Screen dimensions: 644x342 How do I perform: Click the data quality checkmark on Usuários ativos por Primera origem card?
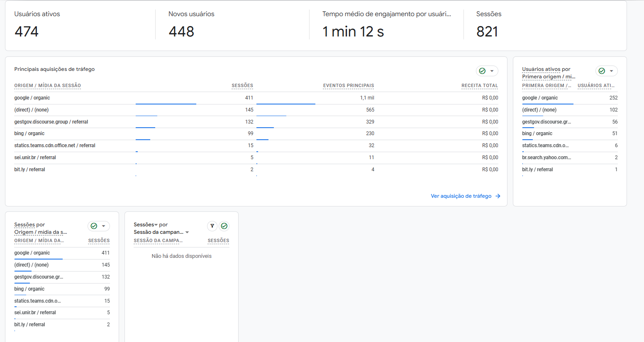pos(602,71)
